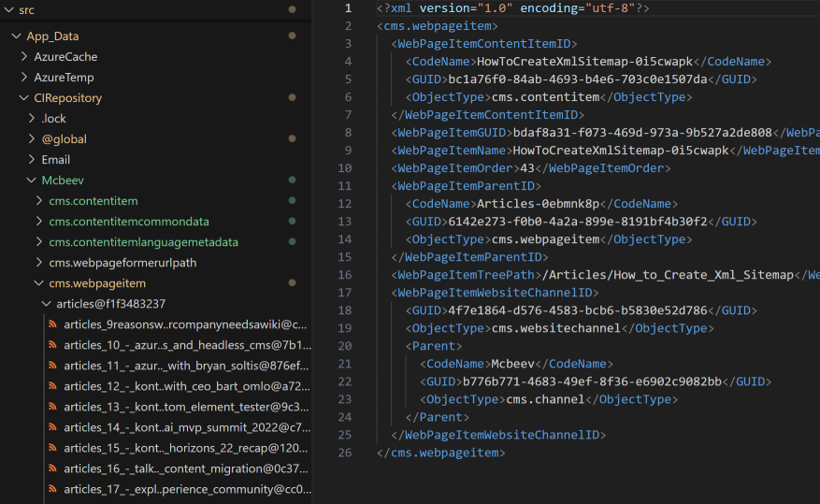
Task: Click XML icon of articles_10_-_azur file
Action: [52, 345]
